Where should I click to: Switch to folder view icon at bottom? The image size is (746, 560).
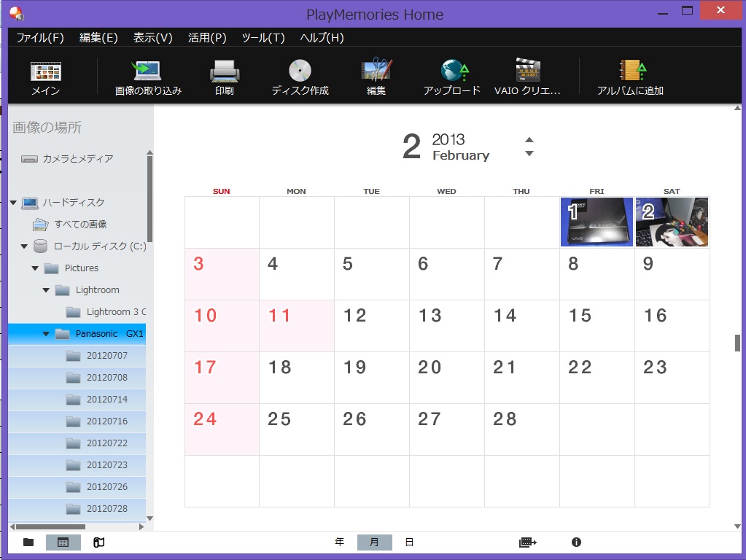pyautogui.click(x=28, y=542)
